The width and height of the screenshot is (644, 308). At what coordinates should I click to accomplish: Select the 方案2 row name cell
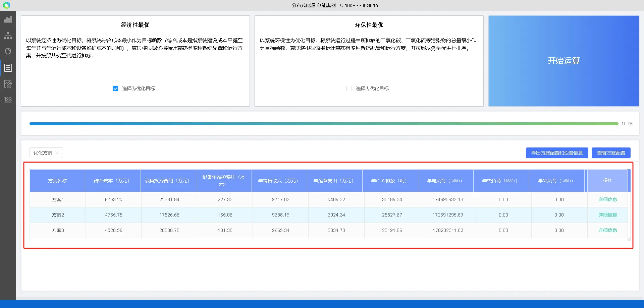coord(58,215)
